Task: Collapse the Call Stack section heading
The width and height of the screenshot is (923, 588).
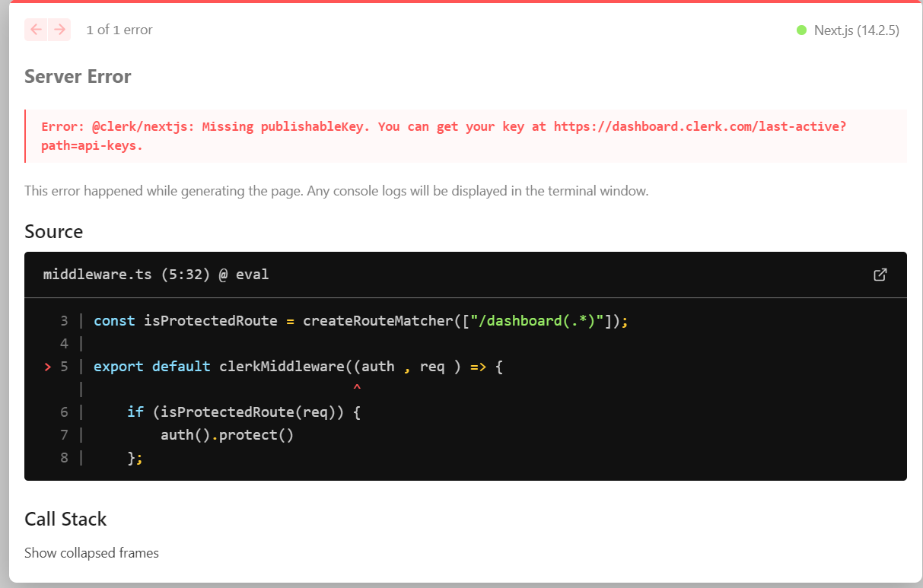Action: (x=65, y=520)
